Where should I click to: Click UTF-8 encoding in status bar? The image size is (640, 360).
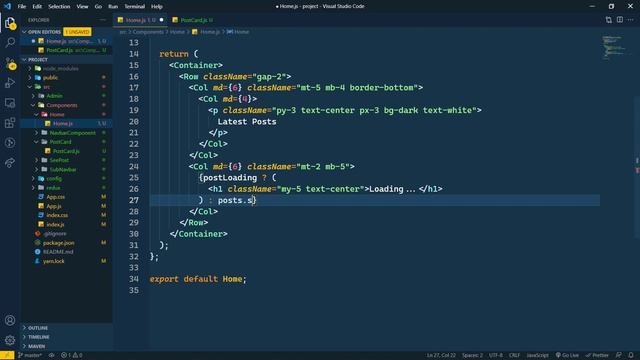pos(496,356)
